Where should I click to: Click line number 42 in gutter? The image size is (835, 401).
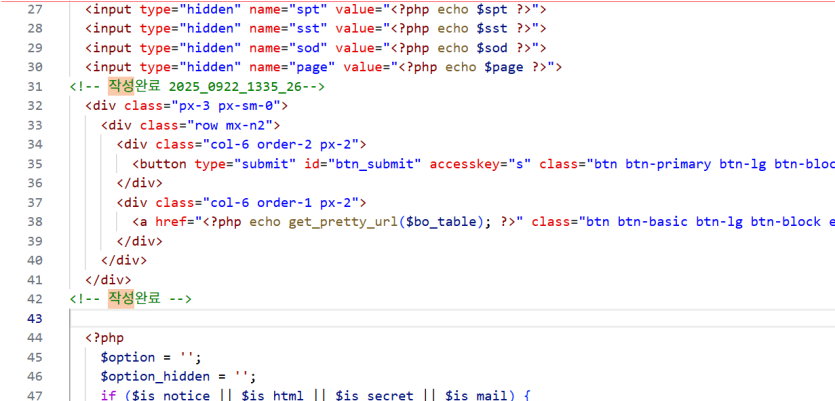35,299
